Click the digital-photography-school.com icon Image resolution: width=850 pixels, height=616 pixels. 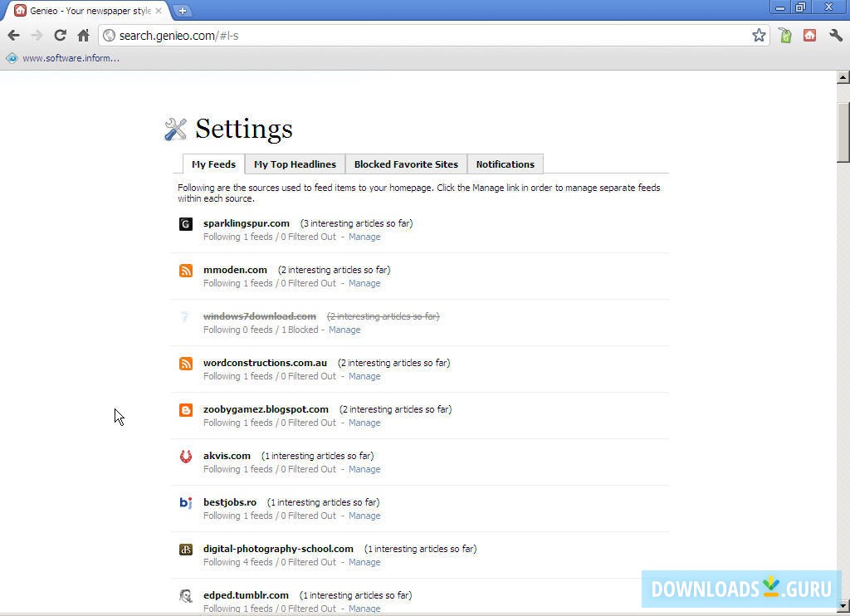point(186,550)
